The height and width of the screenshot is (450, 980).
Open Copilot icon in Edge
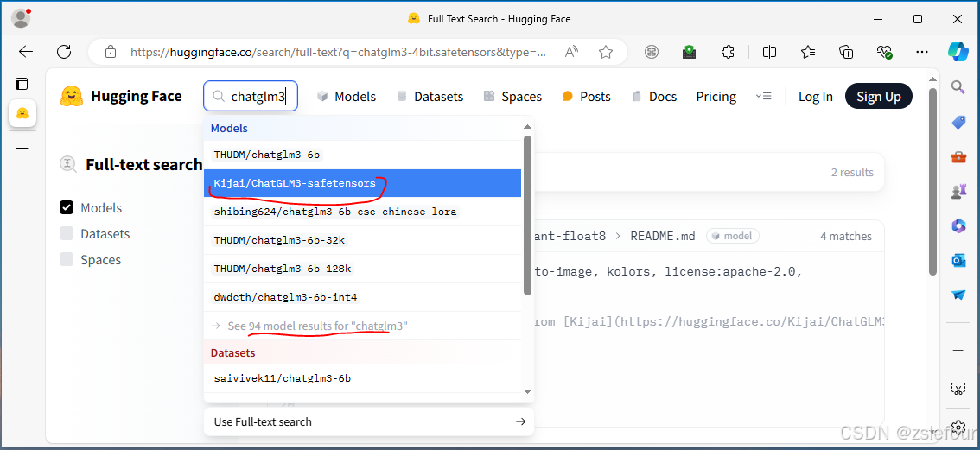point(958,51)
